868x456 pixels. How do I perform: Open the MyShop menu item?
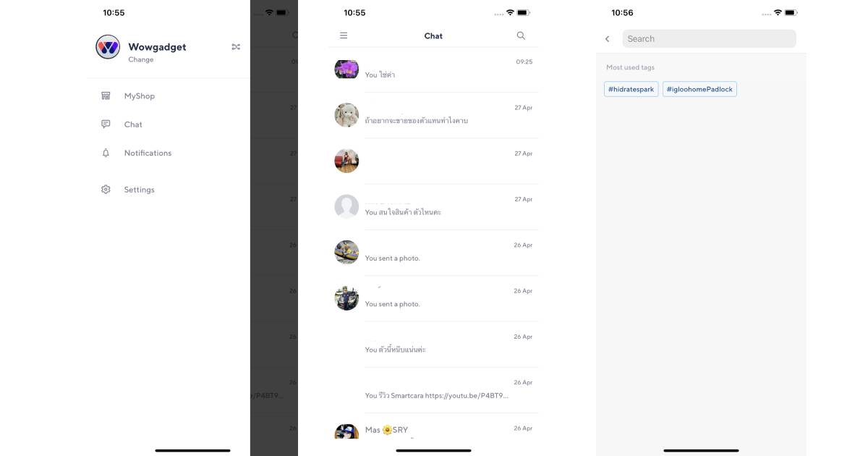(x=140, y=96)
